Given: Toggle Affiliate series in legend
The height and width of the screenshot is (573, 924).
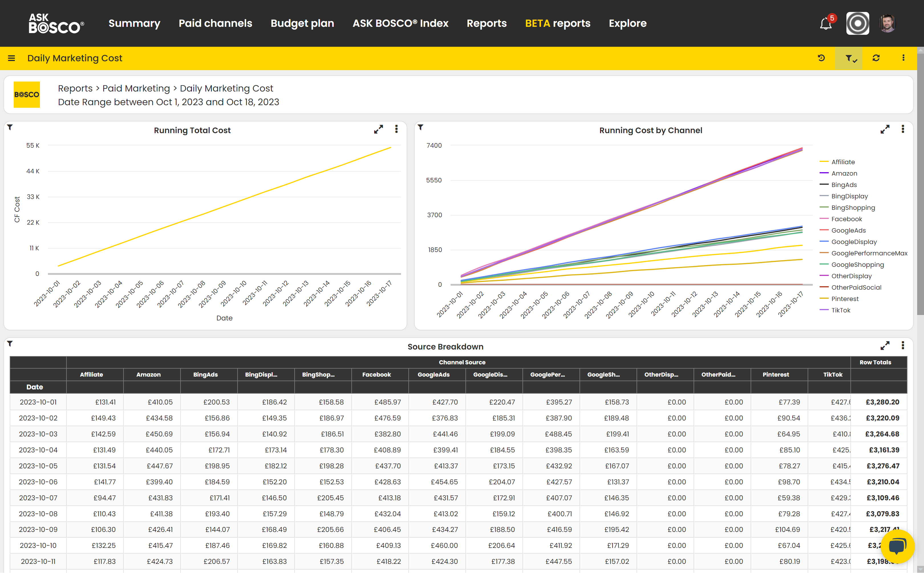Looking at the screenshot, I should 843,162.
